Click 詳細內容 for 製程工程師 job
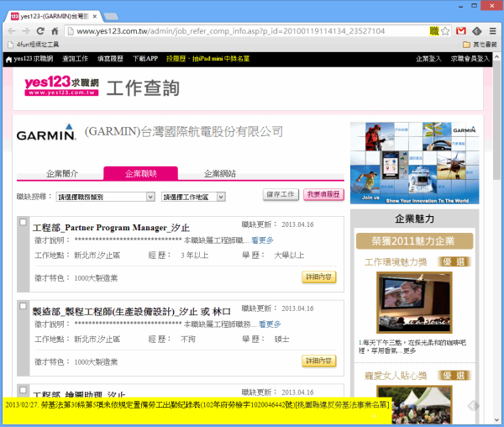Image resolution: width=504 pixels, height=427 pixels. coord(318,361)
